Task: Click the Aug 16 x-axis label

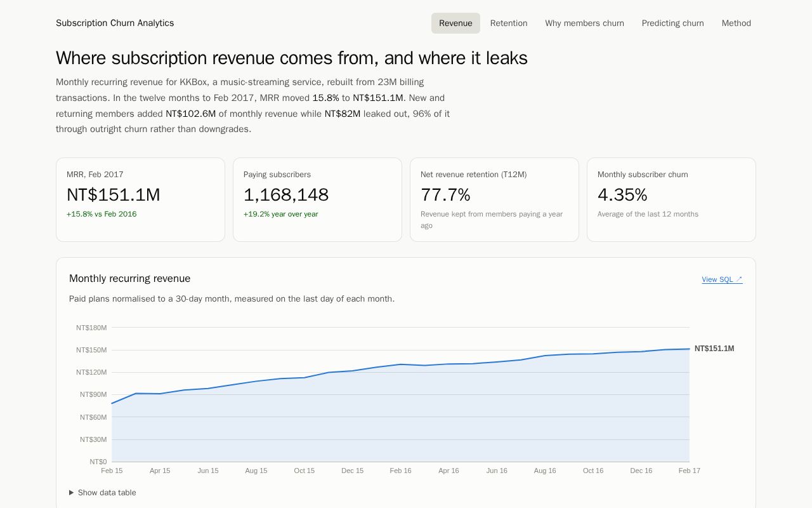Action: (545, 471)
